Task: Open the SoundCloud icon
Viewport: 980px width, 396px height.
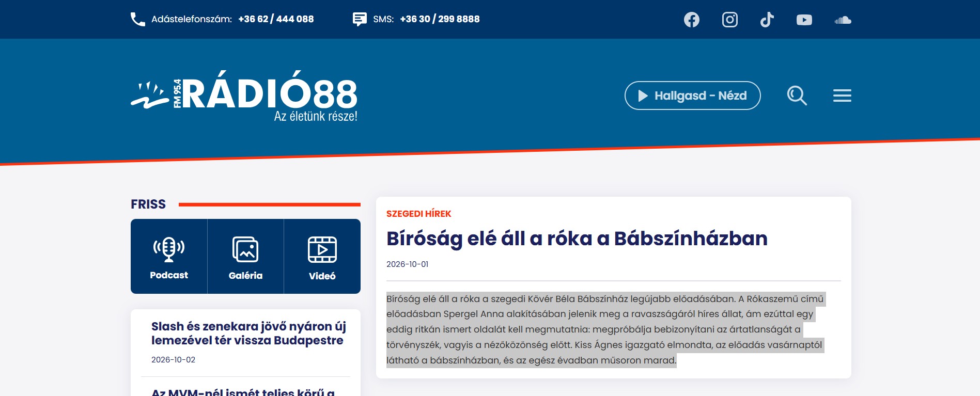Action: click(843, 20)
